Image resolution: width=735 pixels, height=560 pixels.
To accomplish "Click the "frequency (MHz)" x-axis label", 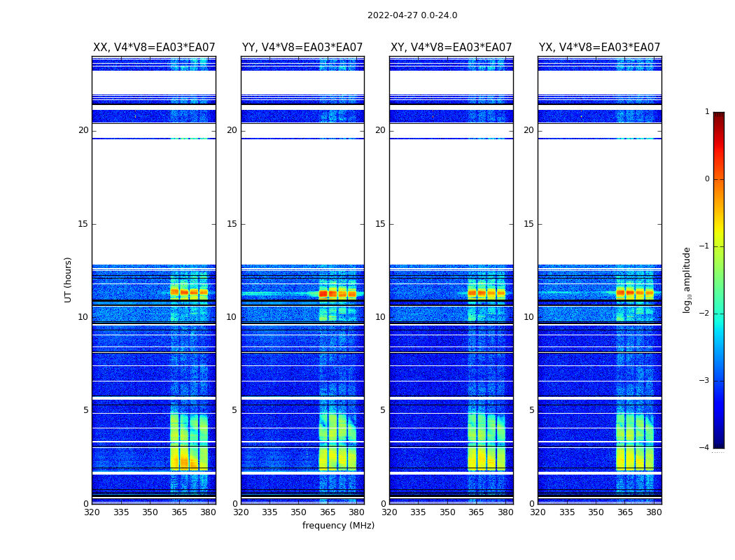I will [x=338, y=526].
